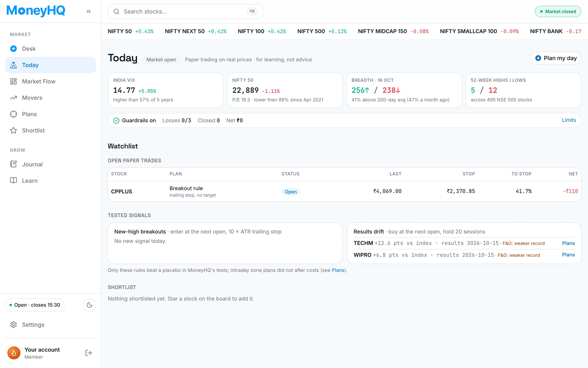Open the India VIX card
The width and height of the screenshot is (588, 368).
click(166, 90)
